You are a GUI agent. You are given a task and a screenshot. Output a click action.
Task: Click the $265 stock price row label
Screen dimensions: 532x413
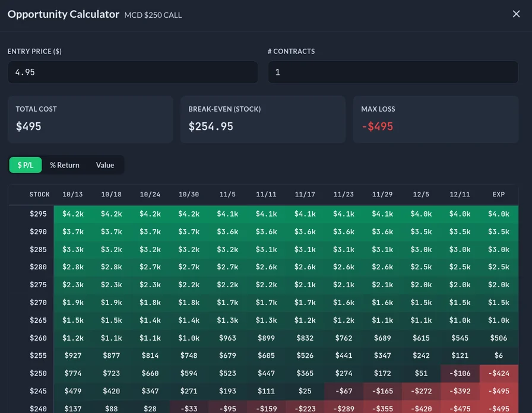point(38,320)
